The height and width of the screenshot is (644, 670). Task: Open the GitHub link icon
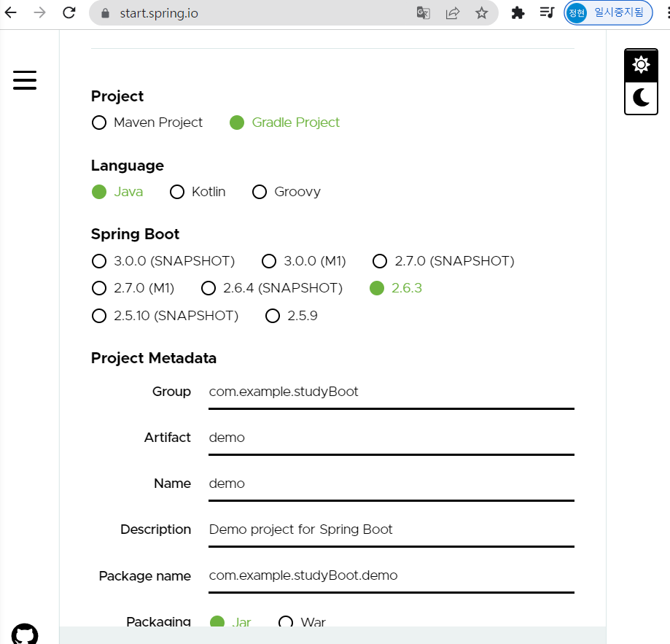pyautogui.click(x=25, y=634)
